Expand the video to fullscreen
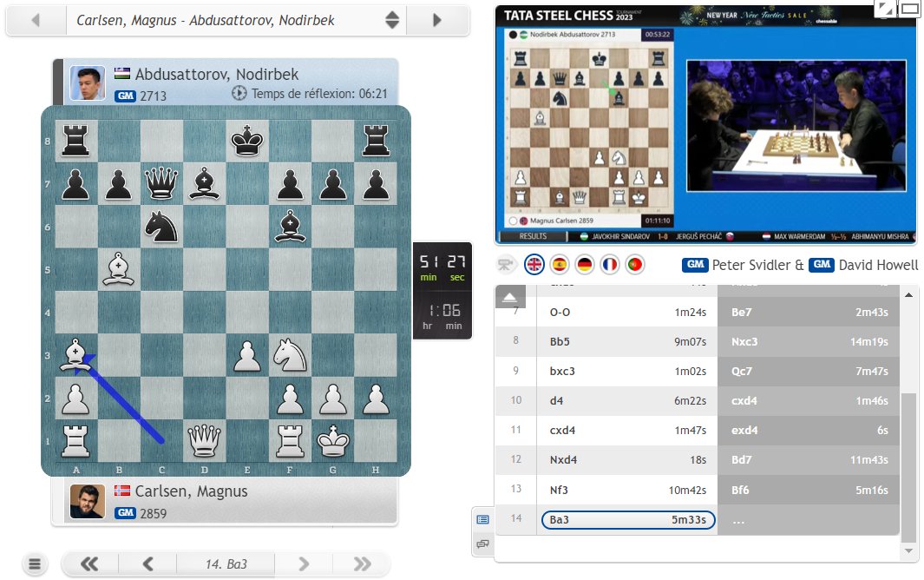 click(884, 8)
